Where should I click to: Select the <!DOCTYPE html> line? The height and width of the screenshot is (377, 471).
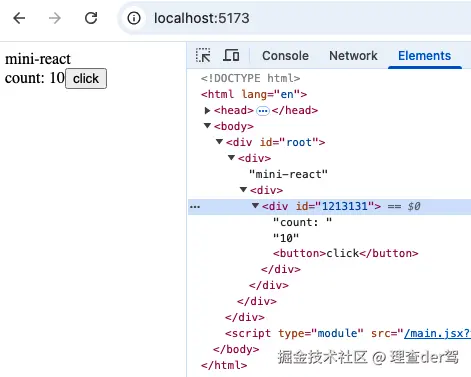[x=250, y=78]
